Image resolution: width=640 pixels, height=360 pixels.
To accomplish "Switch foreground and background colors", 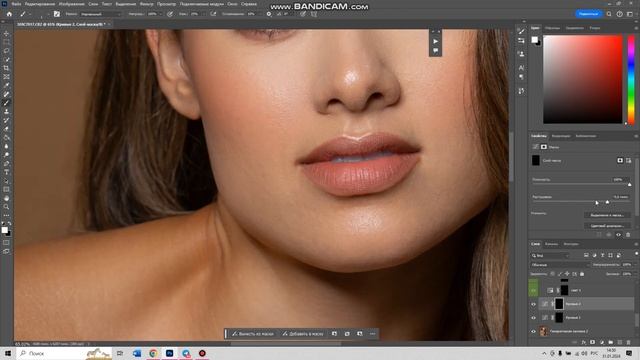I will (9, 224).
